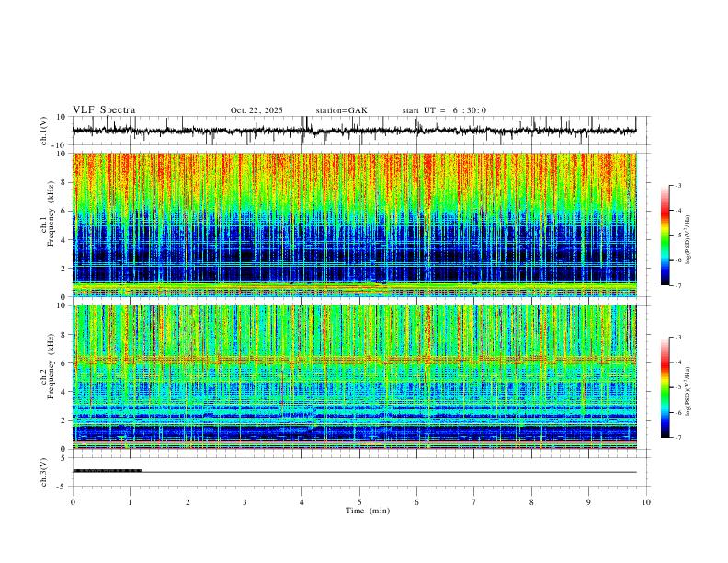The height and width of the screenshot is (563, 728).
Task: Click the "ch.3(V)" axis label
Action: (x=44, y=473)
